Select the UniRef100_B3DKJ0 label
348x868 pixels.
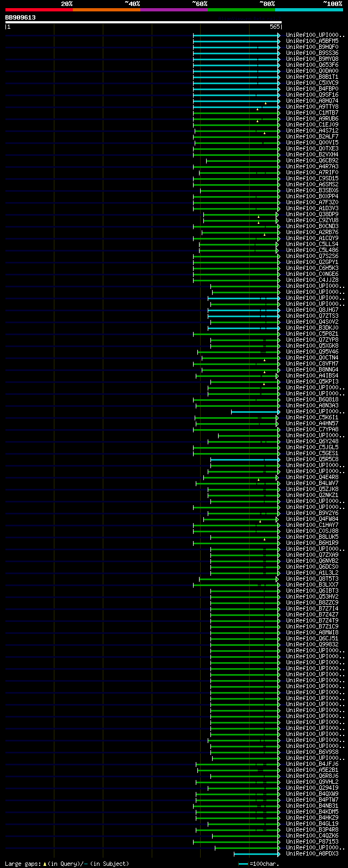312,328
